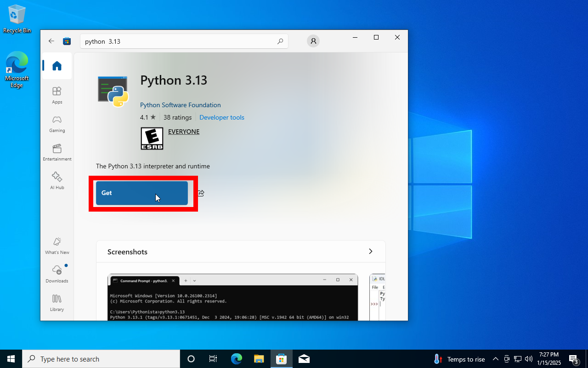Click the share icon beside Get
588x368 pixels.
(x=201, y=193)
